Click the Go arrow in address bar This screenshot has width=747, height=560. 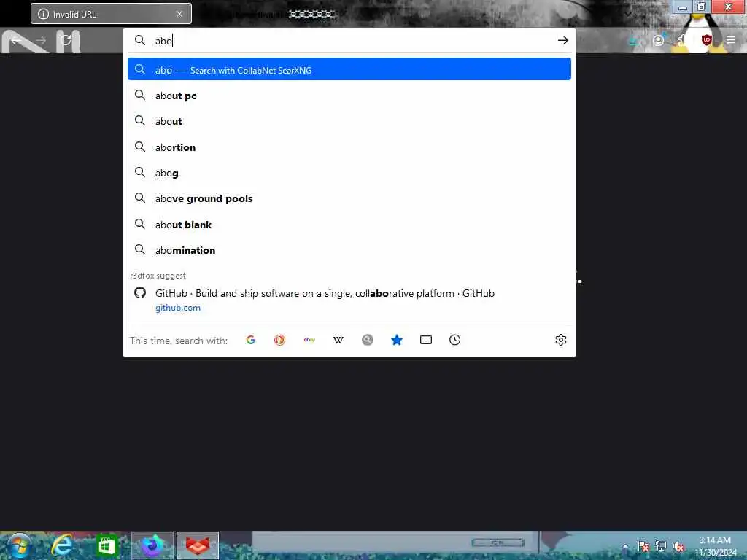coord(562,41)
